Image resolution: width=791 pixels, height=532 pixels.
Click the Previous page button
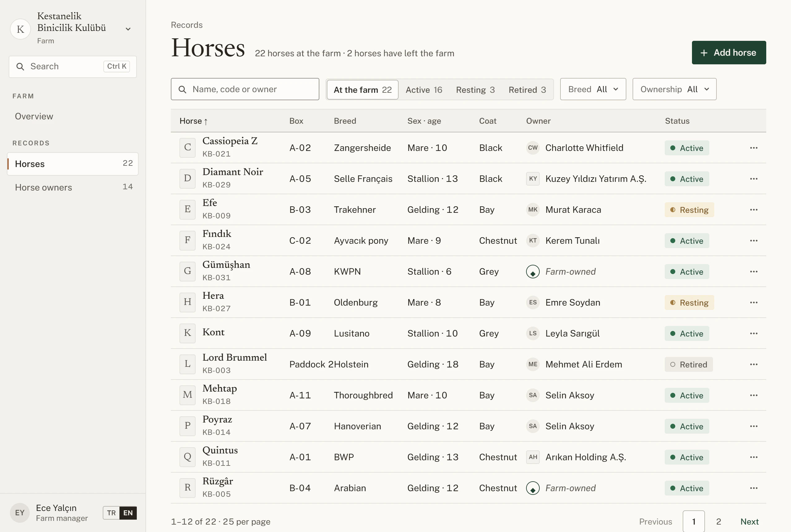click(655, 521)
